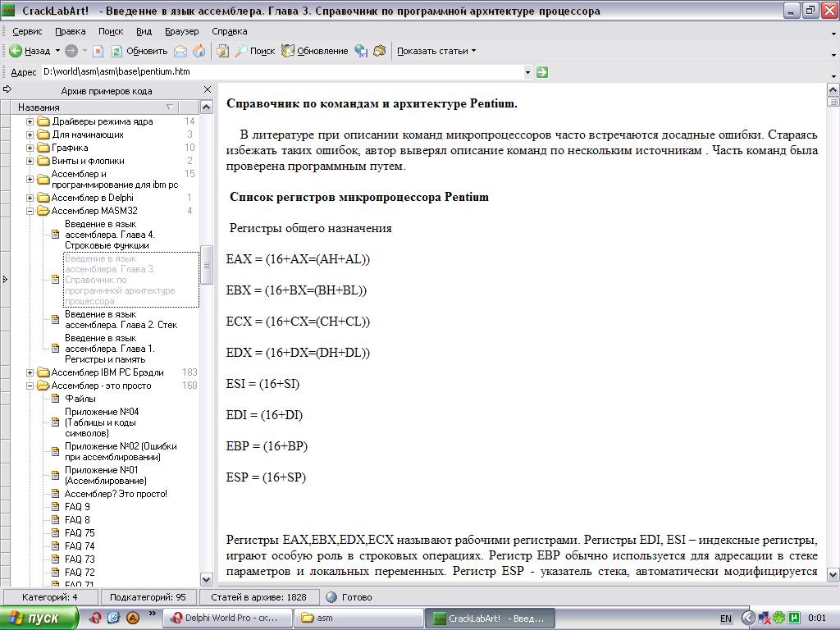Image resolution: width=840 pixels, height=630 pixels.
Task: Select the FAQ 75 article
Action: tap(80, 533)
